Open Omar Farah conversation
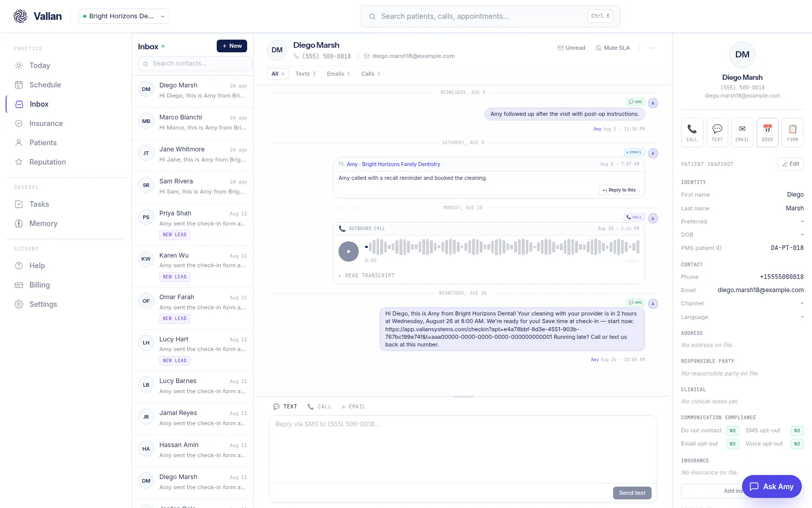This screenshot has height=508, width=812. point(193,308)
